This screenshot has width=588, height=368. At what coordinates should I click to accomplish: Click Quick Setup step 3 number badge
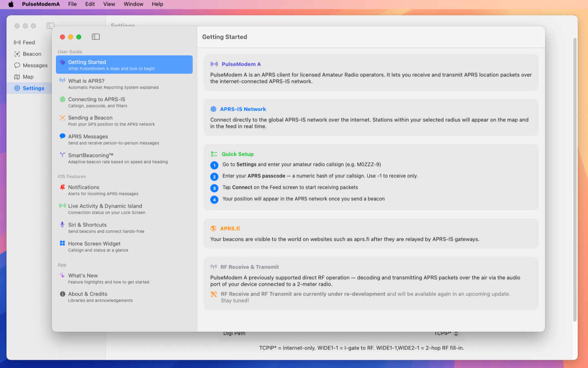pos(214,188)
